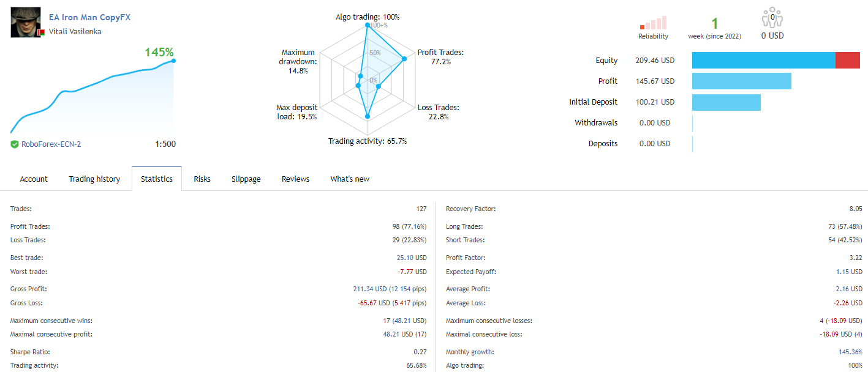Image resolution: width=868 pixels, height=372 pixels.
Task: Click the Reliability bars icon
Action: click(x=653, y=23)
